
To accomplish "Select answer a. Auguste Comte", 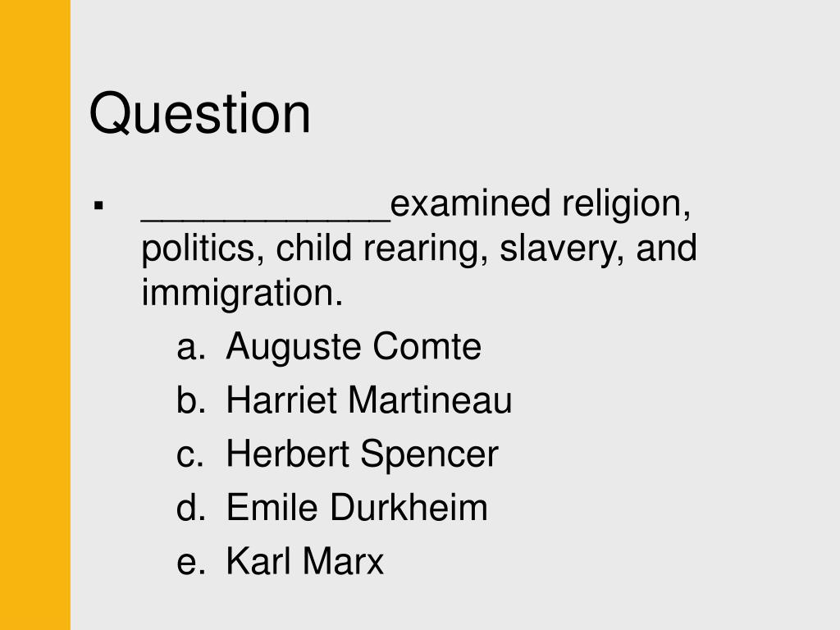I will tap(328, 347).
